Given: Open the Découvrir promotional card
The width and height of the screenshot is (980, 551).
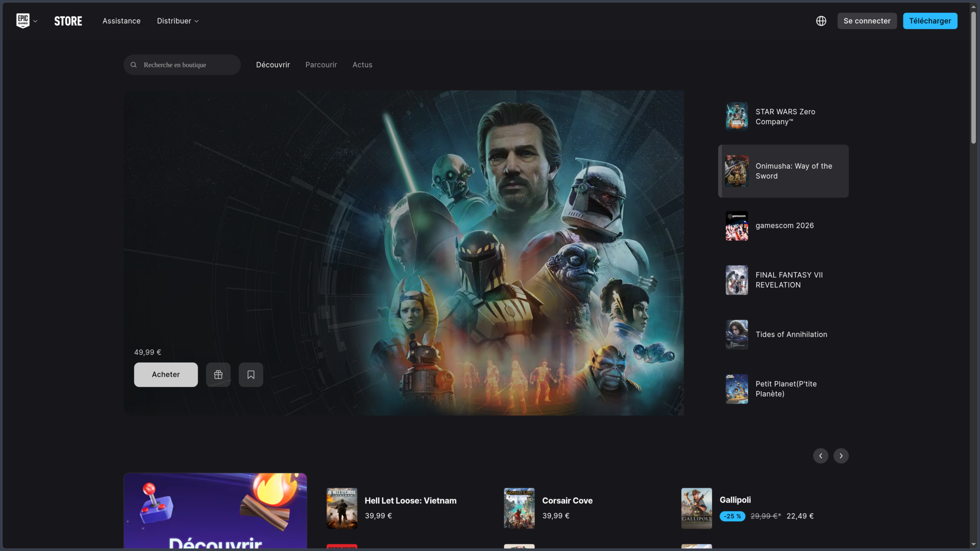Looking at the screenshot, I should coord(215,511).
